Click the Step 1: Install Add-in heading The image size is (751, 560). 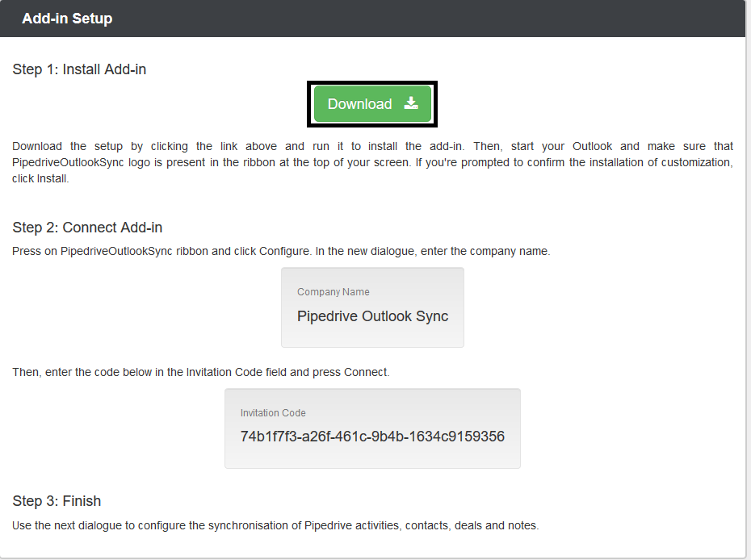coord(79,69)
